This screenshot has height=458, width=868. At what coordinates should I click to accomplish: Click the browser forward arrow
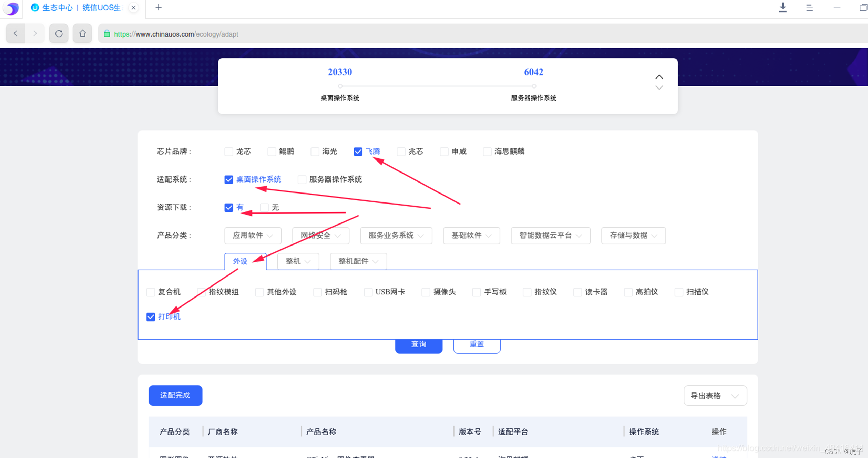[35, 33]
